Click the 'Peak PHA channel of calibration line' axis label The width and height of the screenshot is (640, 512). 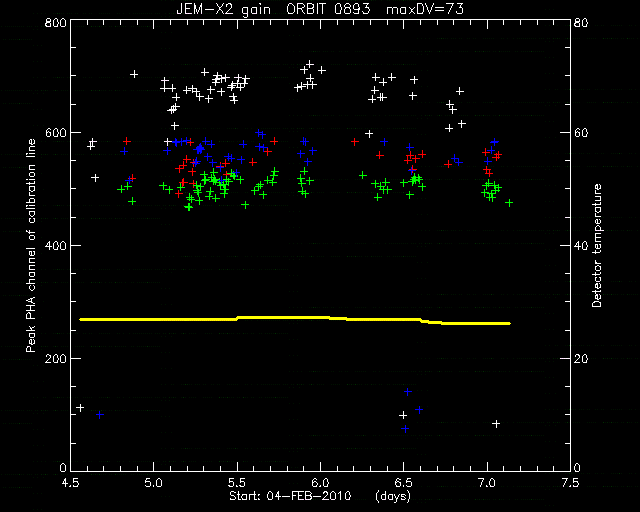point(31,245)
